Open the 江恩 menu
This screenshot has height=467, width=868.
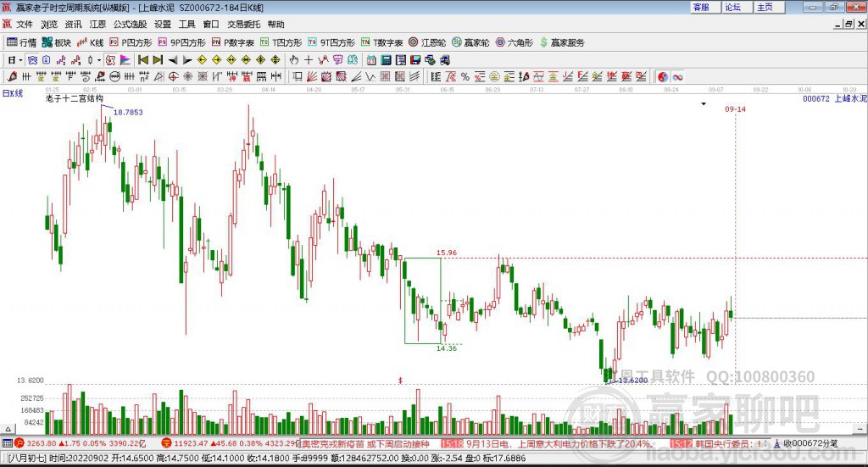[x=97, y=25]
